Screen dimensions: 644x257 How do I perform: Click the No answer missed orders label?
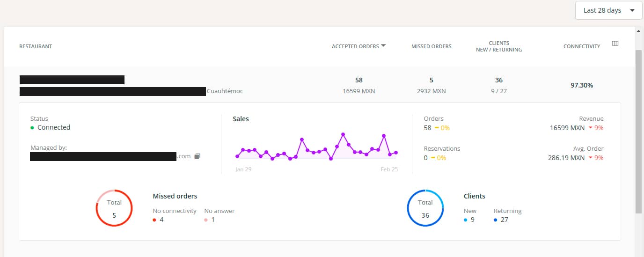click(x=220, y=211)
